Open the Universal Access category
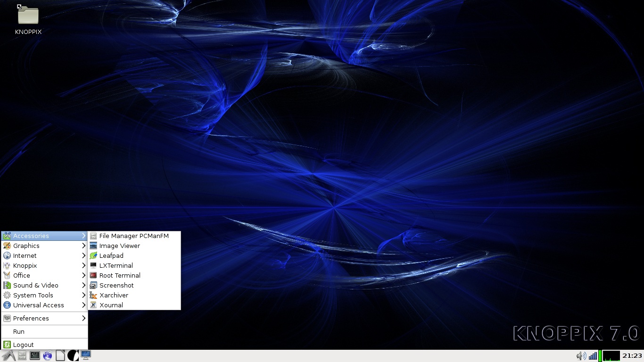This screenshot has height=362, width=644. (x=44, y=305)
